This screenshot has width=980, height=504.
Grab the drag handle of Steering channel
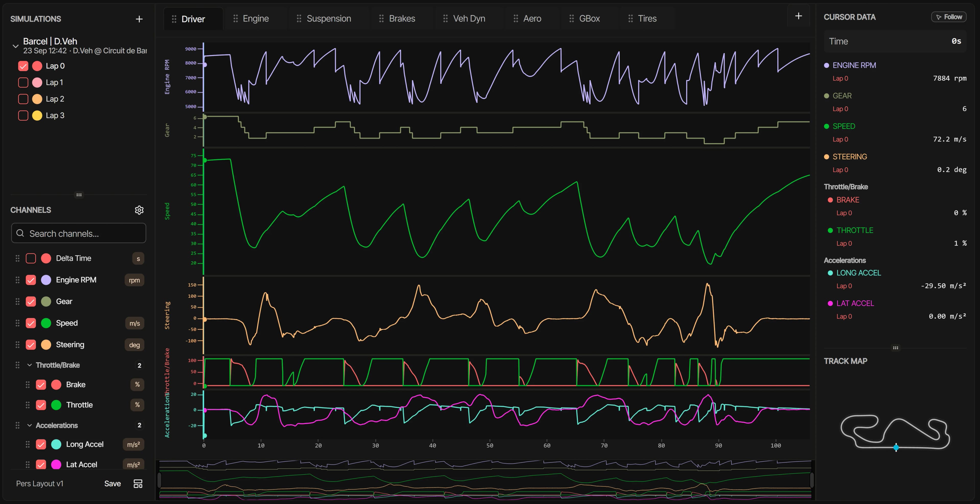17,345
